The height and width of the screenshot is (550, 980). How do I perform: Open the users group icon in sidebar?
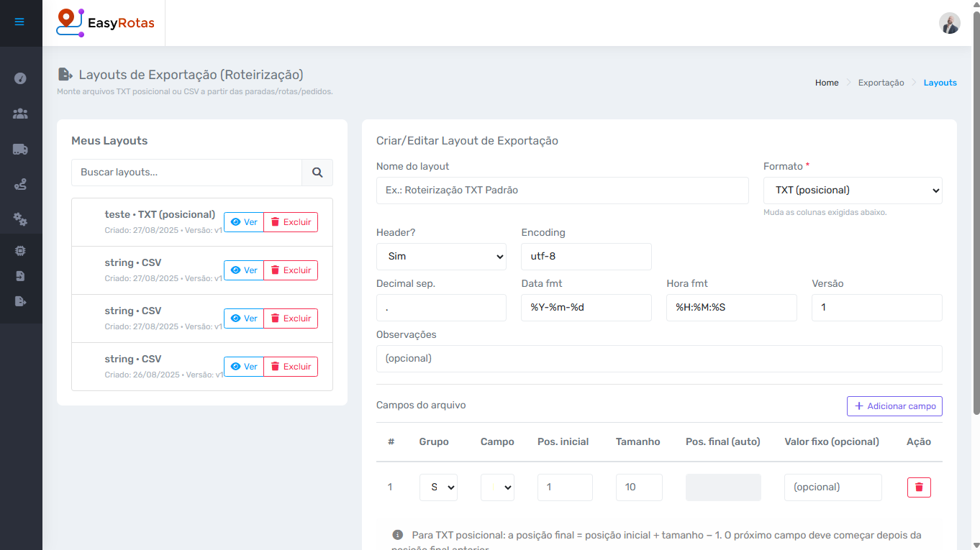[x=20, y=114]
